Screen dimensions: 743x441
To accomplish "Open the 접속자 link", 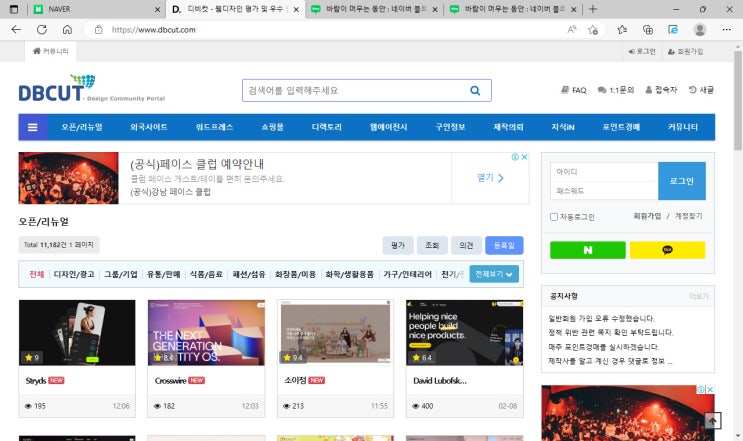I will [661, 90].
